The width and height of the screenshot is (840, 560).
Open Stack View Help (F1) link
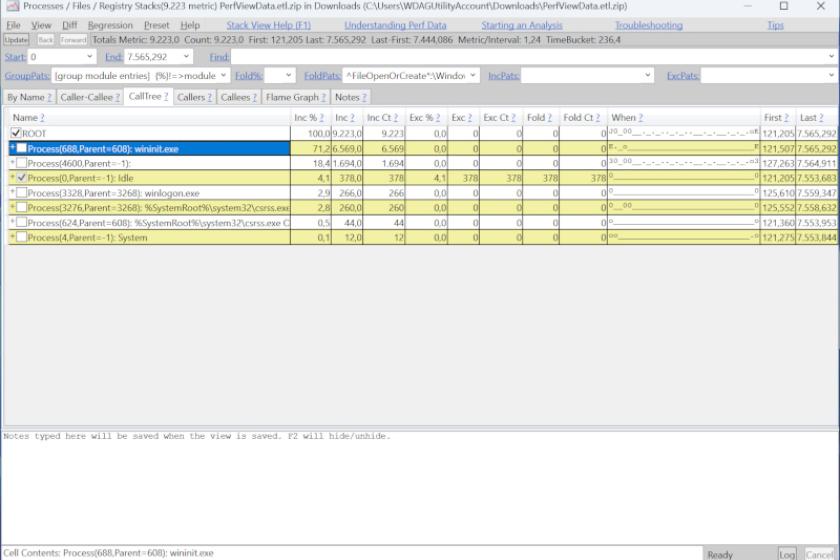[x=268, y=25]
